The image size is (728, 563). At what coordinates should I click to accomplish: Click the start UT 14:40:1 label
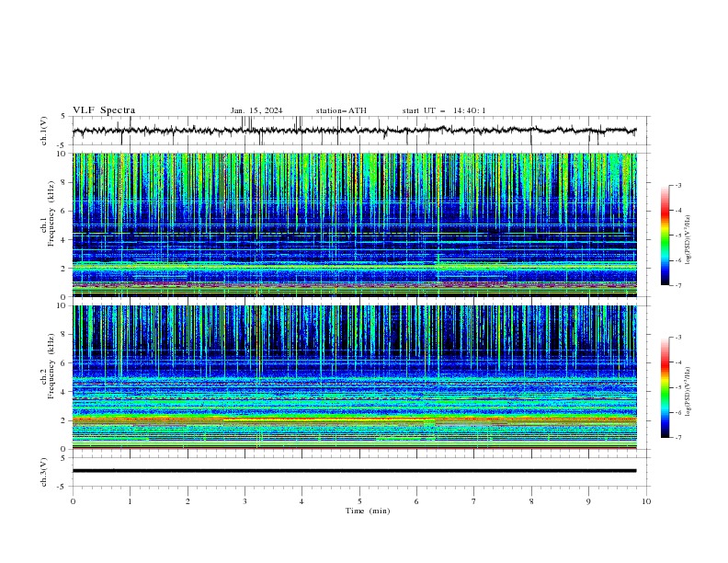tap(444, 110)
